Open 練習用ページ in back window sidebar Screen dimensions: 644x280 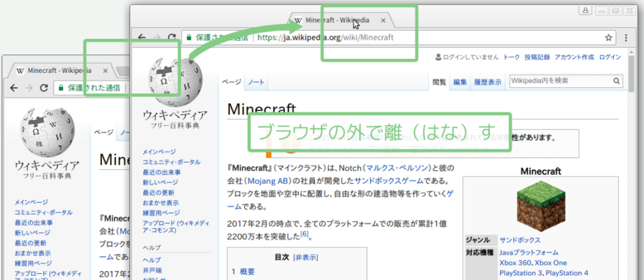pyautogui.click(x=33, y=263)
